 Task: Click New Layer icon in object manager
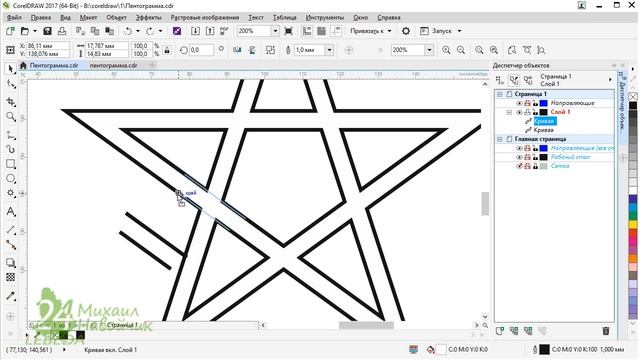pos(500,331)
